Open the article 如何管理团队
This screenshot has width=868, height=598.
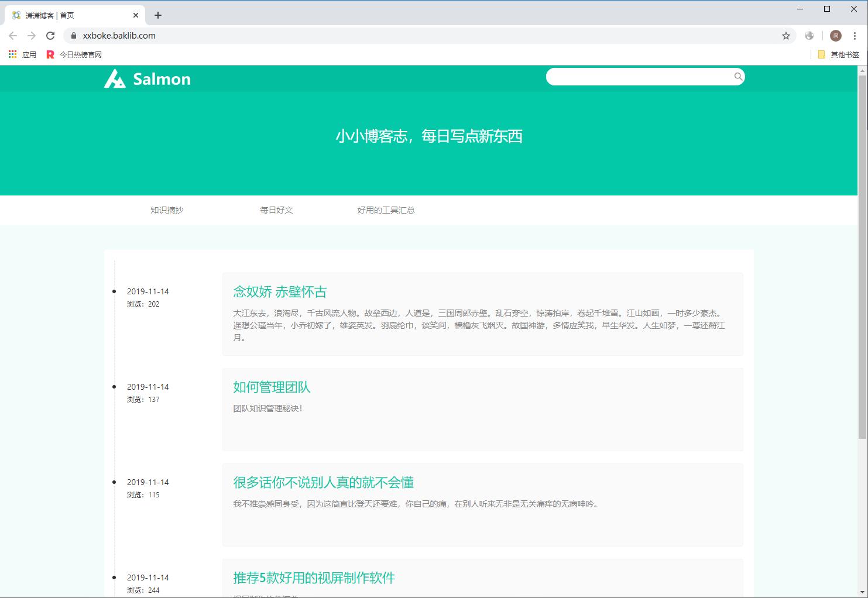click(272, 387)
